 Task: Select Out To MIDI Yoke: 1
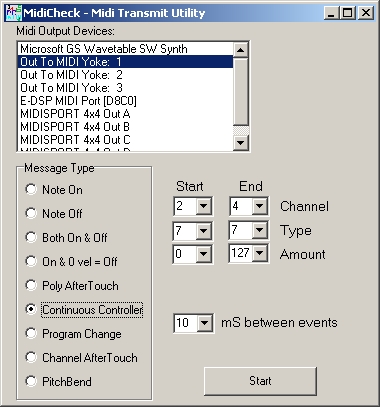coord(125,62)
